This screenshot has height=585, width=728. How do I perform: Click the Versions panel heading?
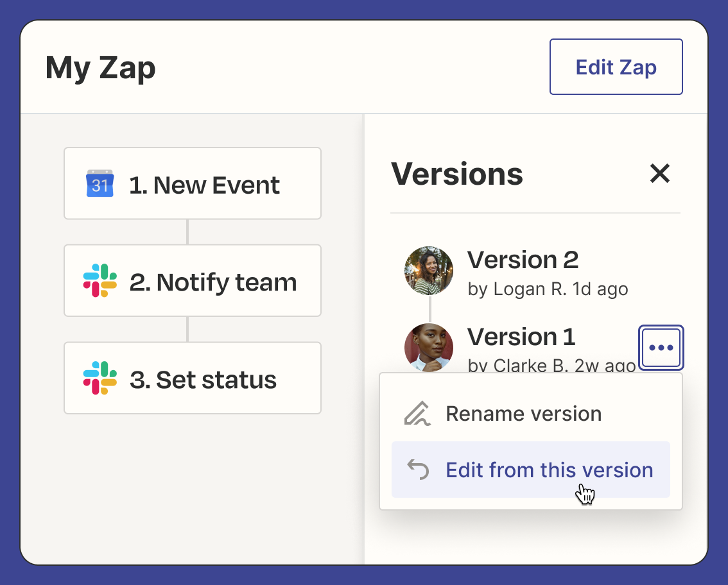(x=456, y=174)
